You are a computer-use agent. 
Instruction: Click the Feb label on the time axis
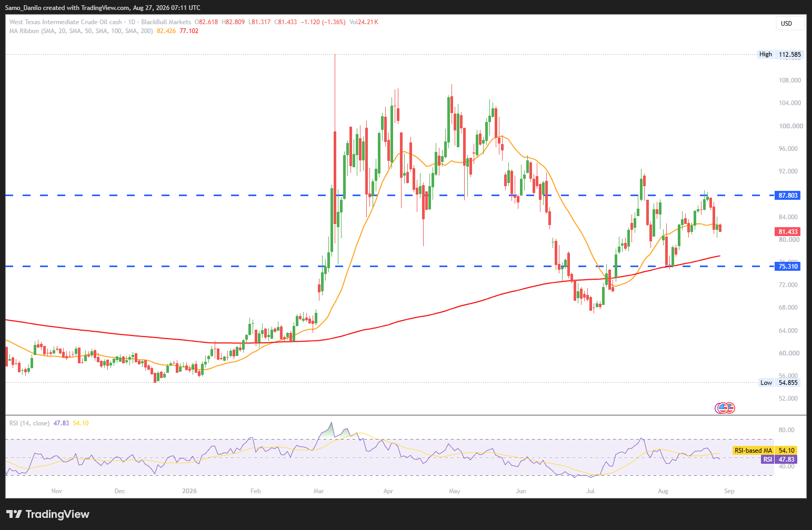pos(256,491)
